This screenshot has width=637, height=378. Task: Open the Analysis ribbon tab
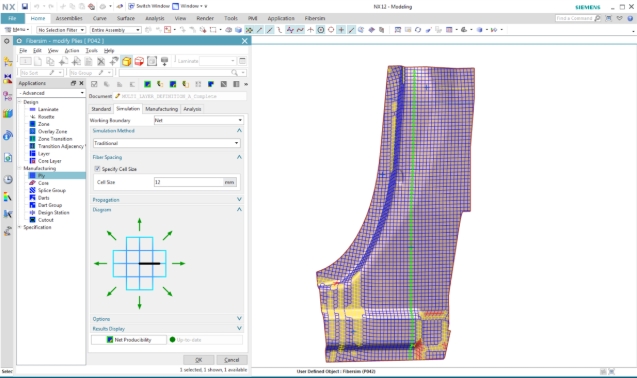click(155, 18)
